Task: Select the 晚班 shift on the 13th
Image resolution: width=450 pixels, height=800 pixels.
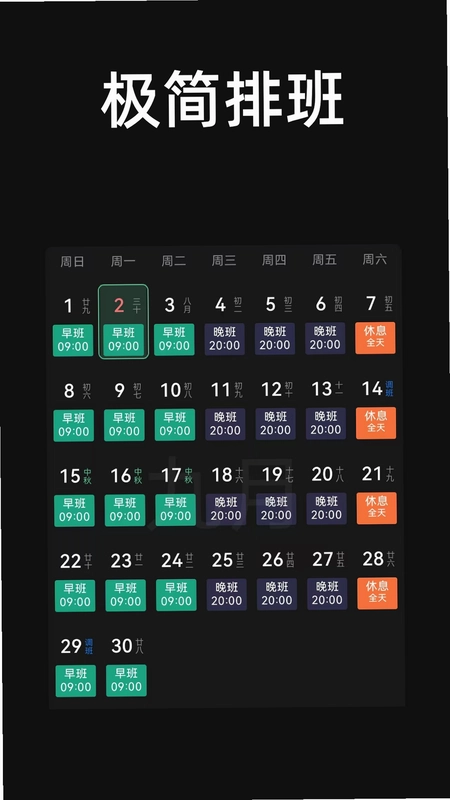Action: [326, 423]
